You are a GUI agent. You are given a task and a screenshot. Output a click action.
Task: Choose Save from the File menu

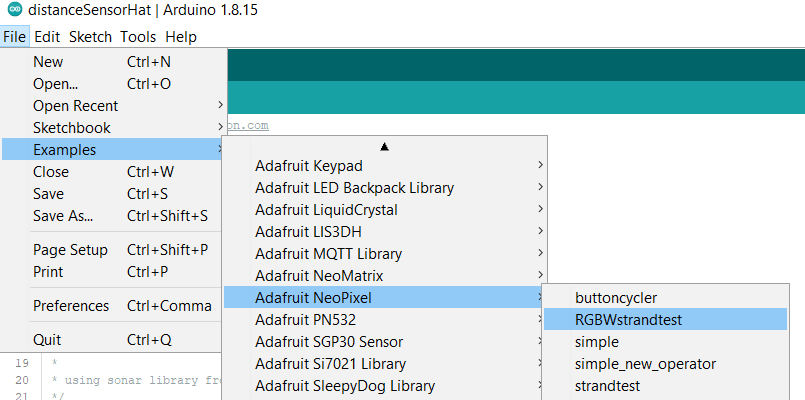[x=112, y=194]
